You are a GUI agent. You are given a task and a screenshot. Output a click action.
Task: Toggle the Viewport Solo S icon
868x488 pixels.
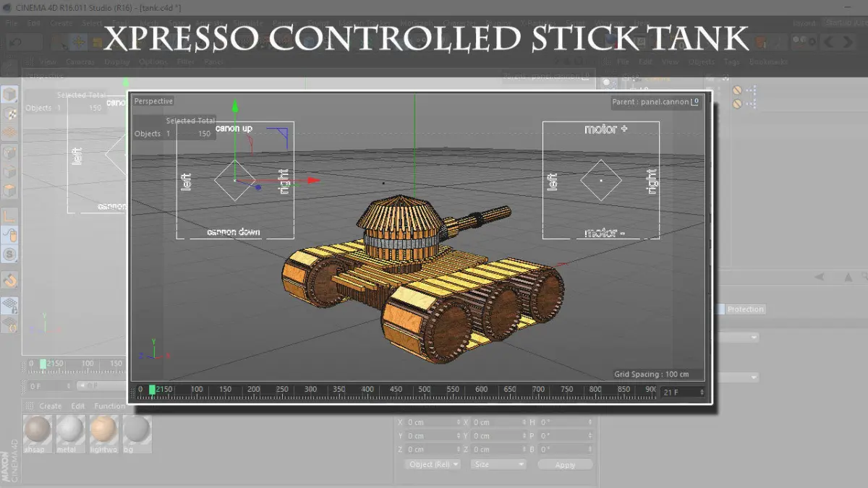click(x=9, y=254)
